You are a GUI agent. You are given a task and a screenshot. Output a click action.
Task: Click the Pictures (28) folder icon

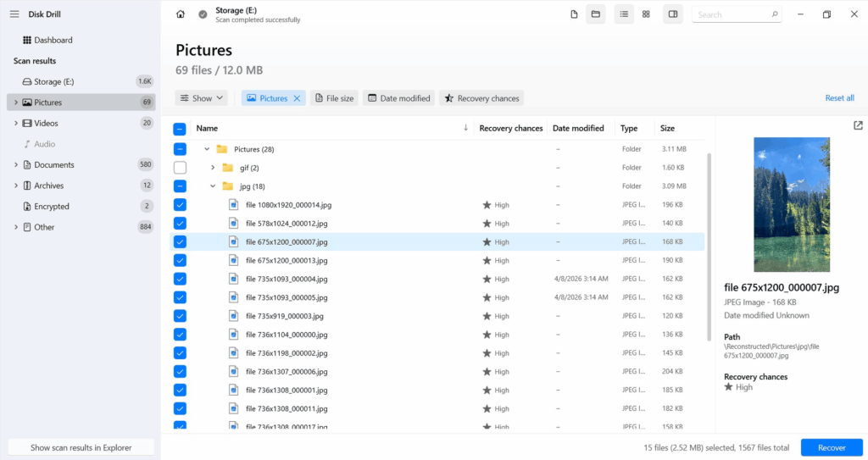coord(222,149)
